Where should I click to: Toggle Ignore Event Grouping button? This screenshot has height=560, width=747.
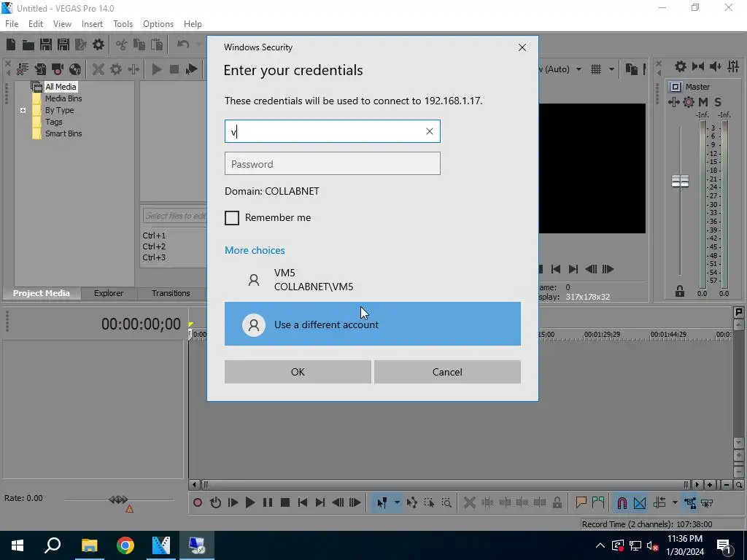pos(708,502)
